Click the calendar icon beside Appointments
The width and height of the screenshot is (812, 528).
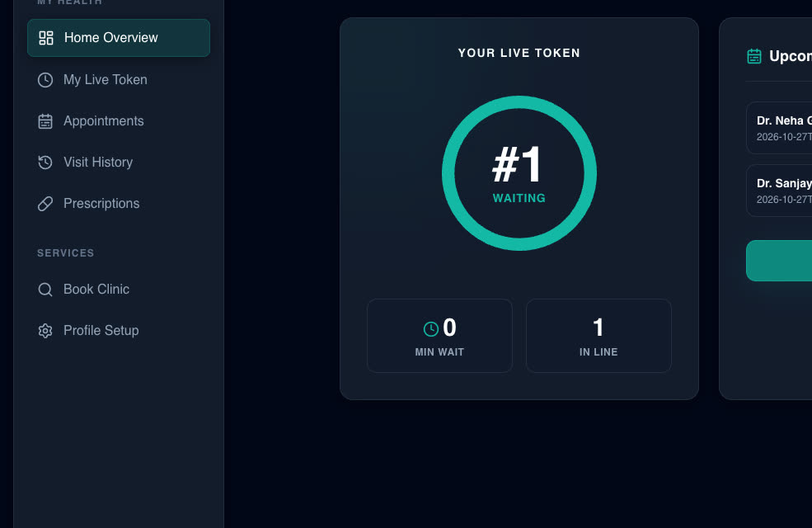click(45, 121)
